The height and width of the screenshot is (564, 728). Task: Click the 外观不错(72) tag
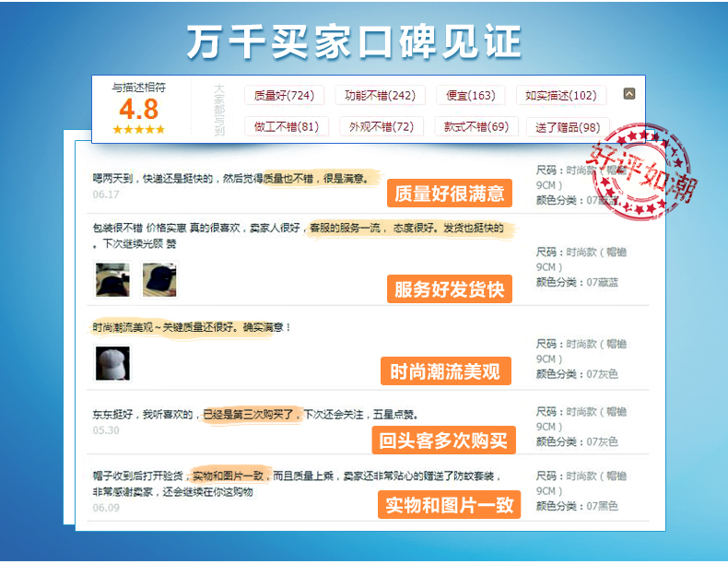pyautogui.click(x=382, y=127)
